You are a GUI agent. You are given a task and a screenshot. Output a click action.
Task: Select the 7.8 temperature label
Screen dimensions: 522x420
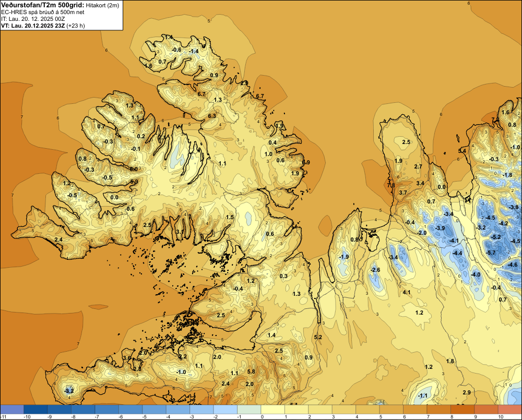coord(391,185)
